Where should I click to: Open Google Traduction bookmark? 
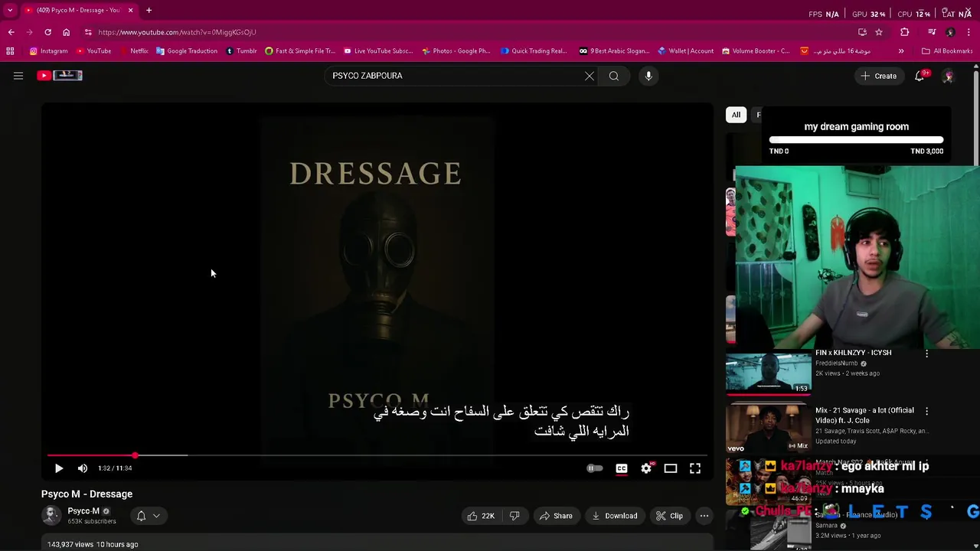click(x=187, y=51)
